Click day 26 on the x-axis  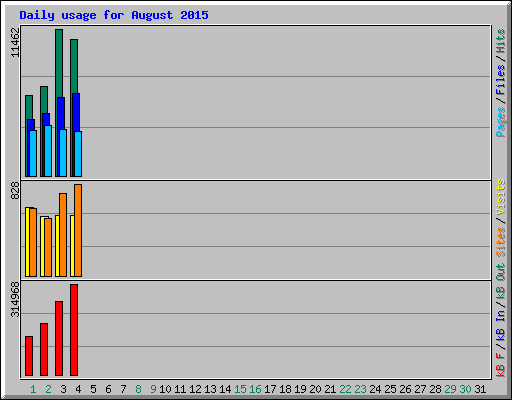point(405,389)
